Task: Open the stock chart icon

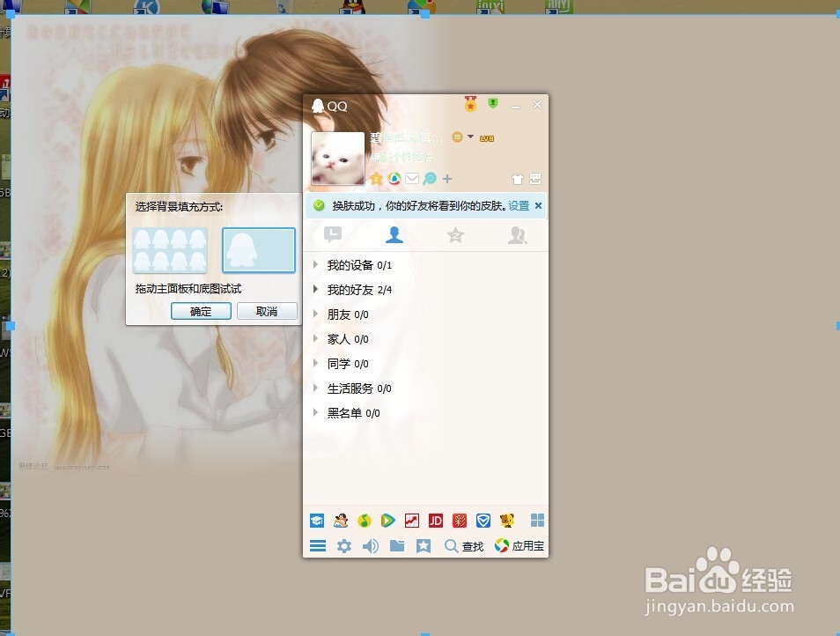Action: tap(412, 521)
